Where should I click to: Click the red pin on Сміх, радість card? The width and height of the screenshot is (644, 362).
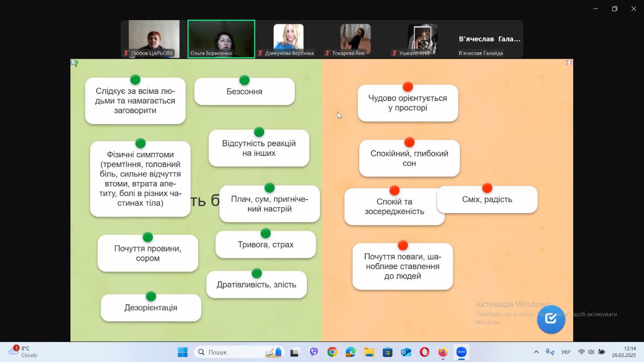(487, 188)
